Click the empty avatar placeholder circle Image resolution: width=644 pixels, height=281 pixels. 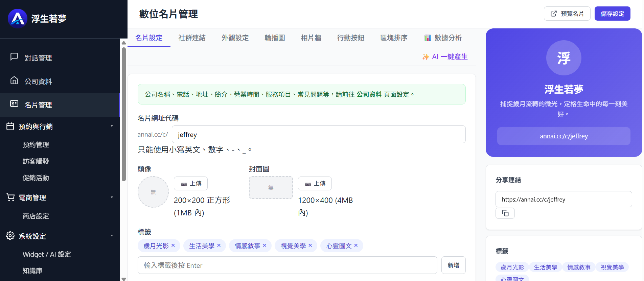click(x=153, y=192)
